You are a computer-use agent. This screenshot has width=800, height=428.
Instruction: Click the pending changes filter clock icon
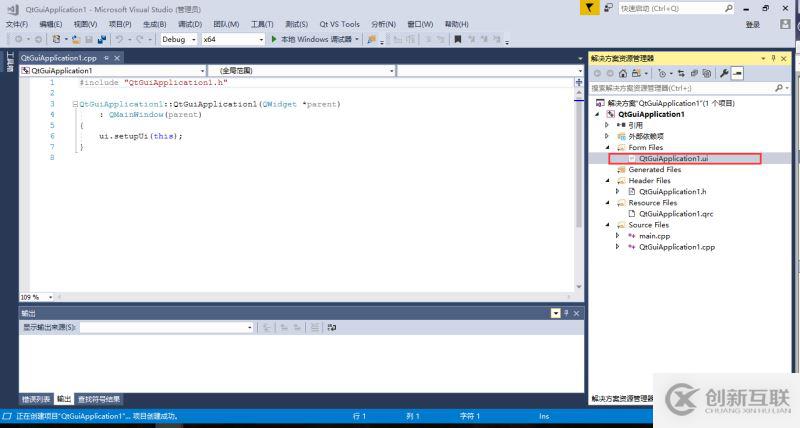(x=662, y=73)
